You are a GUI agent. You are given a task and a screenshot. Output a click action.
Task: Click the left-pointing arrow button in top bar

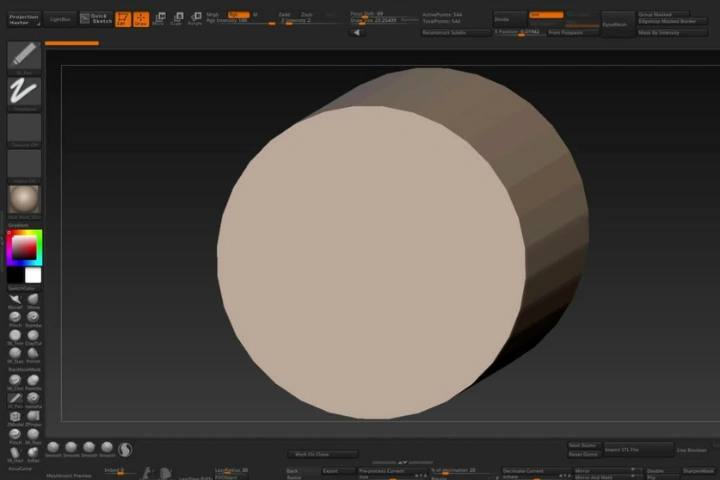(357, 33)
